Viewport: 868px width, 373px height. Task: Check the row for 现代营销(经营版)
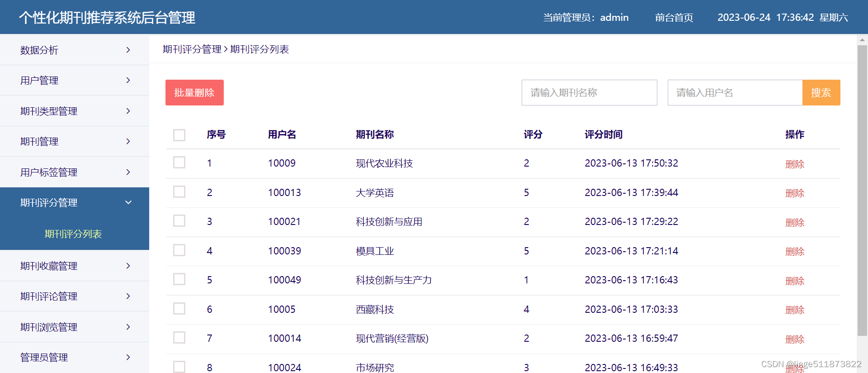tap(179, 338)
